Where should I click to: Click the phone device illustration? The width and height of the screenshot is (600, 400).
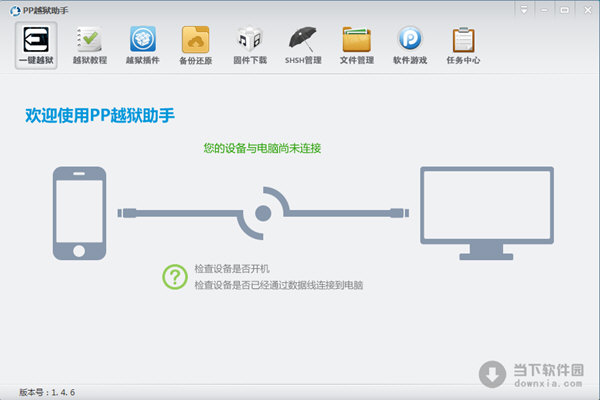tap(79, 213)
